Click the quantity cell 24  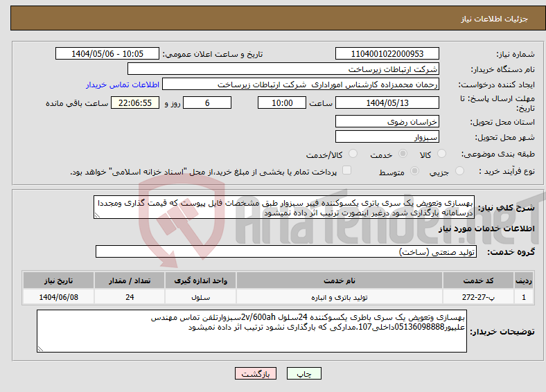[130, 297]
